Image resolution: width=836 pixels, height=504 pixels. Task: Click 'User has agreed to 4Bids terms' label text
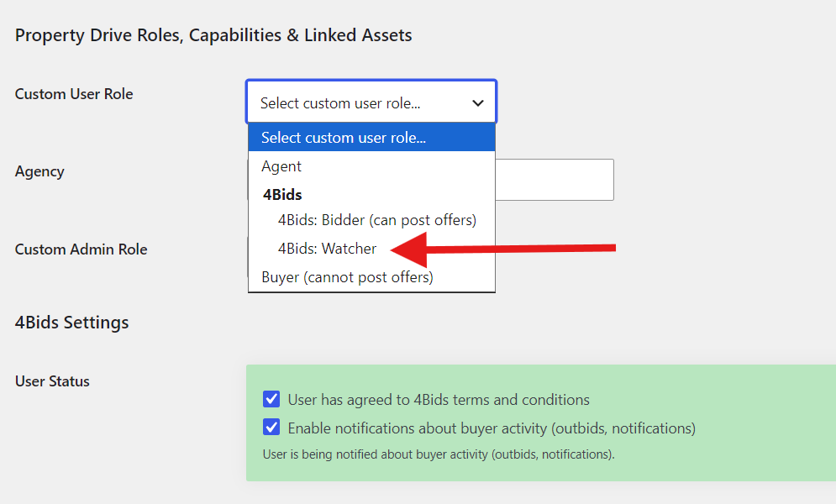[439, 400]
